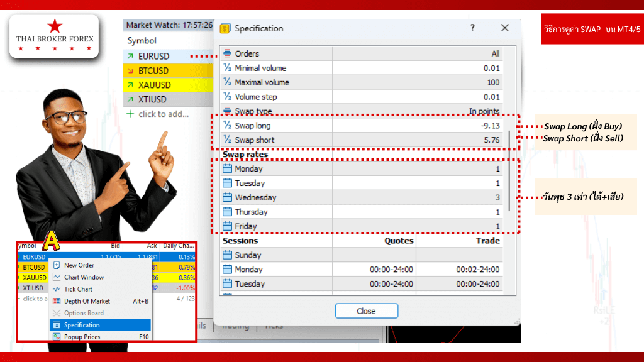644x362 pixels.
Task: Click the Orders row in the Specification table
Action: coord(362,53)
